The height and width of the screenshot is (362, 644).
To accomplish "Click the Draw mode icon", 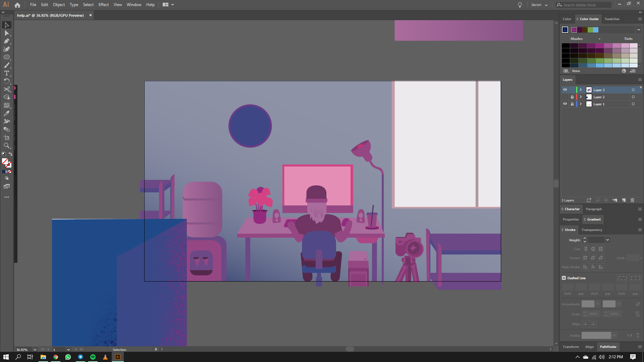I will pos(7,178).
